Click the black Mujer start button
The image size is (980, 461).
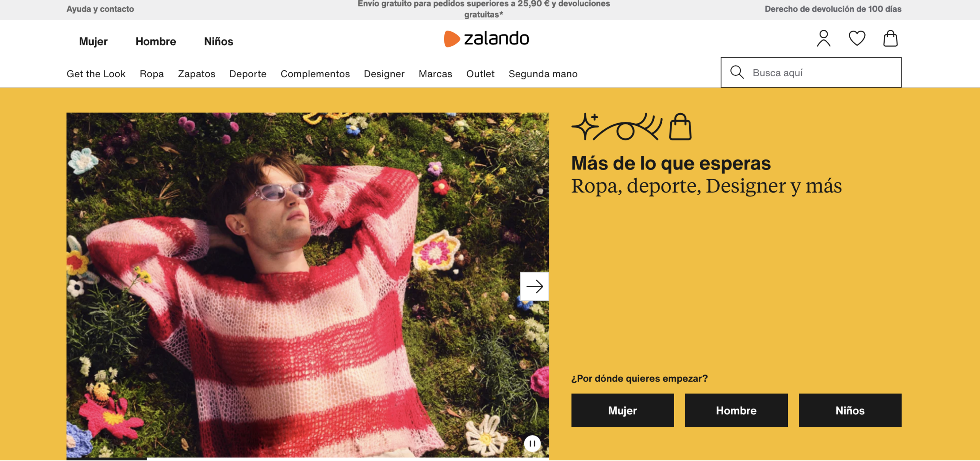pos(622,410)
